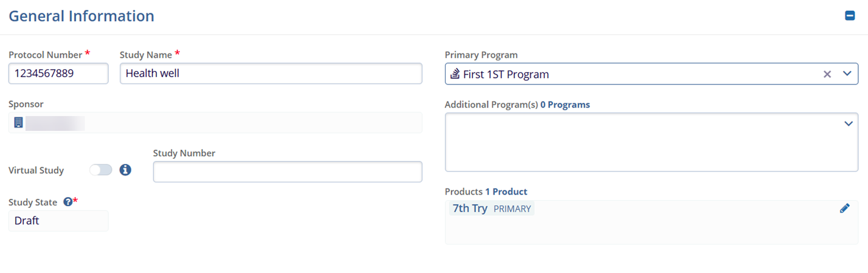Click the Sponsor building icon
868x273 pixels.
coord(19,123)
